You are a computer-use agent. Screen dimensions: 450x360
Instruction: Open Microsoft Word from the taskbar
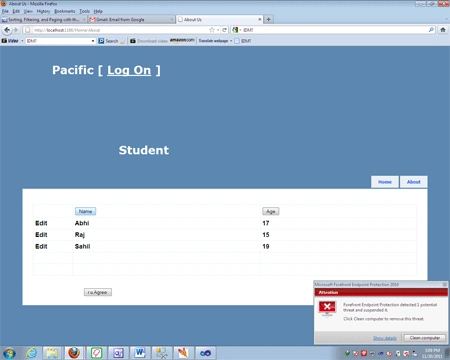(x=140, y=353)
